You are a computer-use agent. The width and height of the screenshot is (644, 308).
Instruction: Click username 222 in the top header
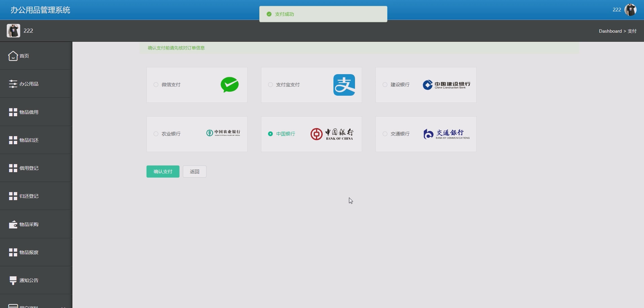617,10
